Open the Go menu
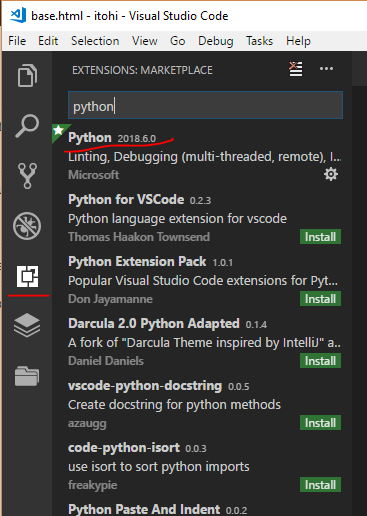 178,41
